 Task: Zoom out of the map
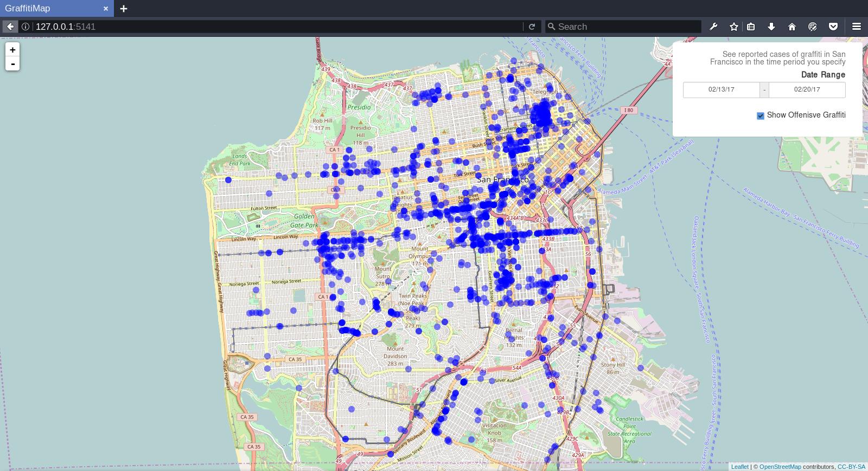pyautogui.click(x=12, y=63)
